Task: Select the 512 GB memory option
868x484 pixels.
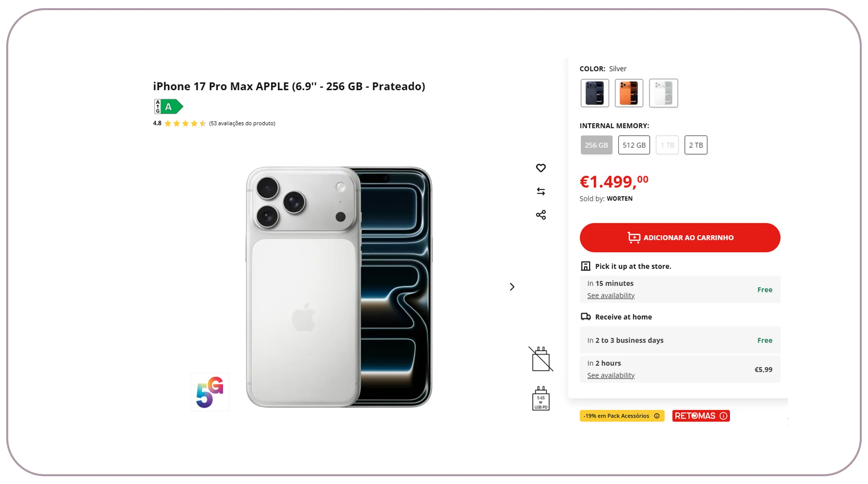Action: click(x=634, y=145)
